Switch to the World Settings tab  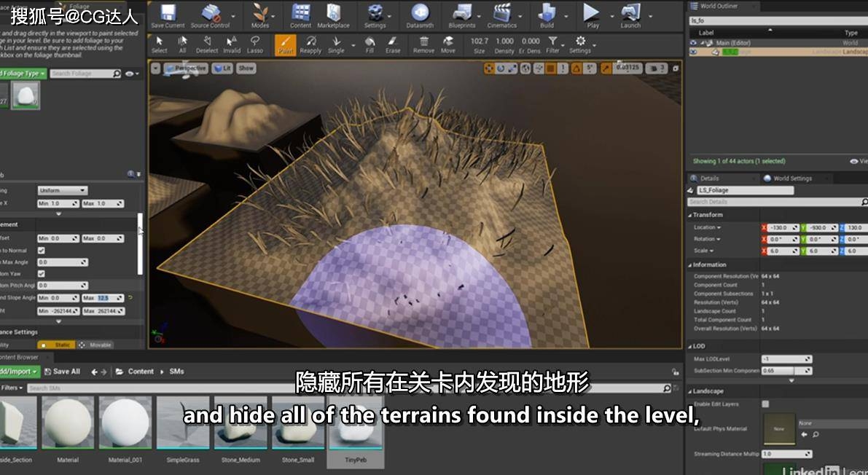click(793, 178)
